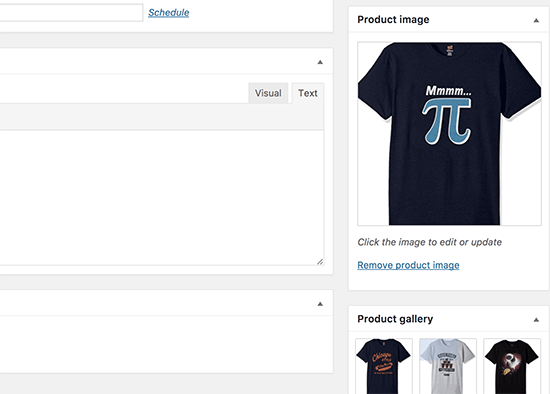Viewport: 550px width, 394px height.
Task: Switch to the Text editor tab
Action: tap(308, 93)
